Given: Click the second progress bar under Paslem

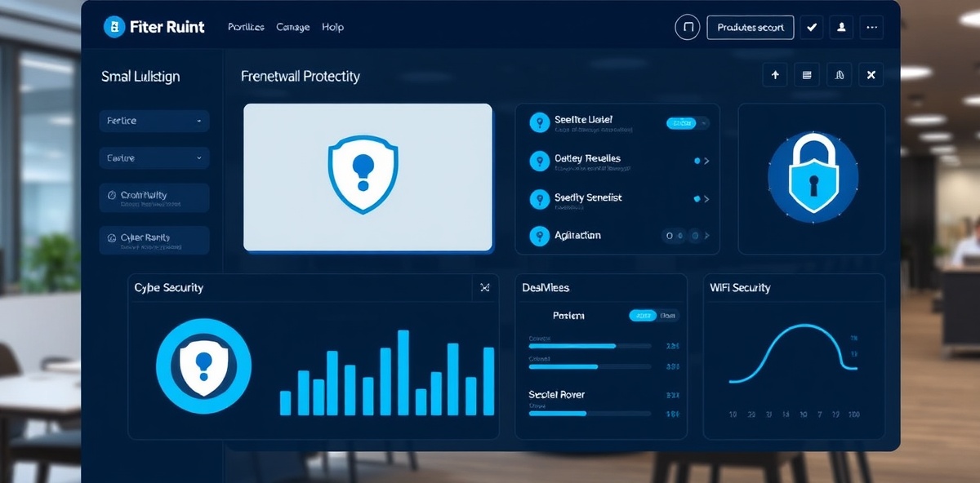Looking at the screenshot, I should [x=590, y=366].
